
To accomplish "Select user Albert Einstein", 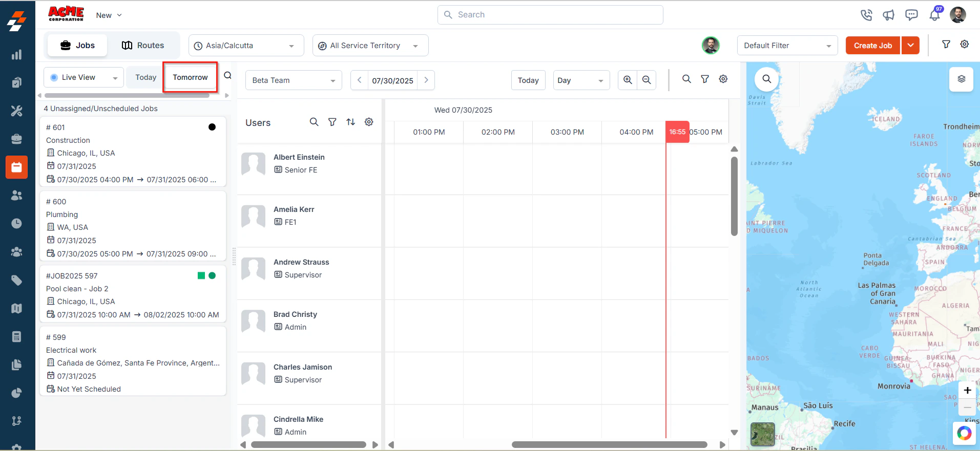I will point(299,157).
